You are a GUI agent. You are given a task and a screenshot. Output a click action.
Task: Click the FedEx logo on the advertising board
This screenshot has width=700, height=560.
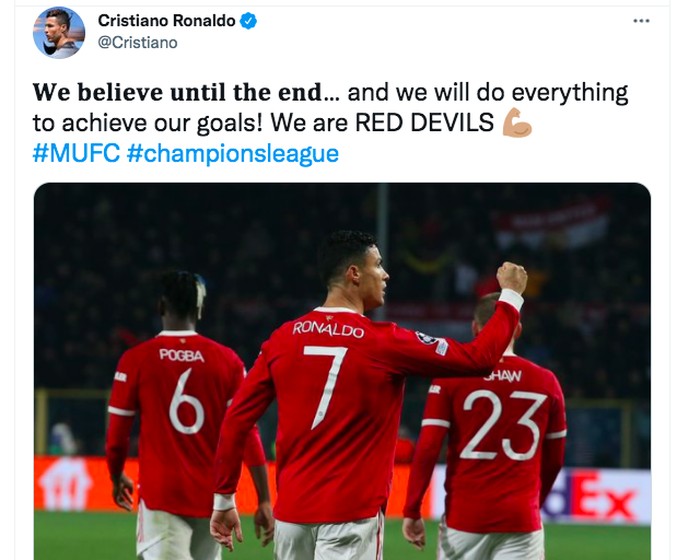point(590,496)
